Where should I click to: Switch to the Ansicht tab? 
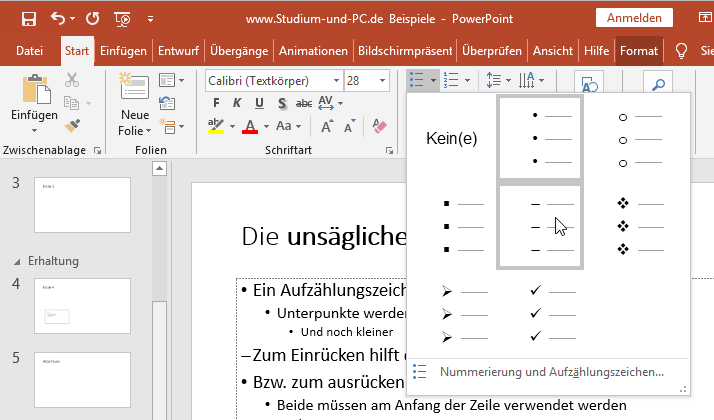(553, 51)
